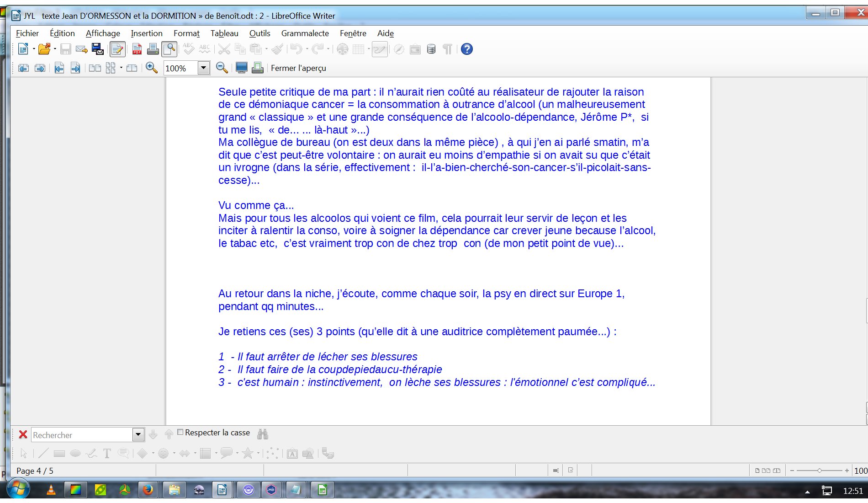Go to previous page in preview
Viewport: 868px width, 503px height.
[23, 68]
